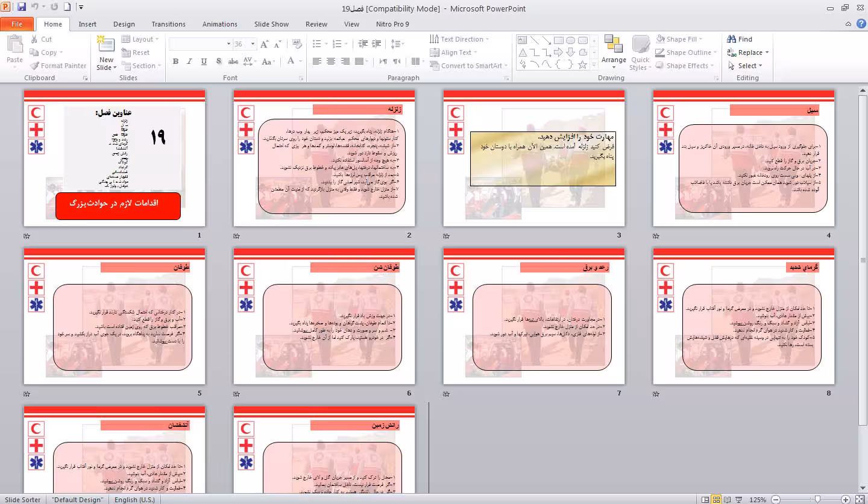Click the Decrease List Level icon

pyautogui.click(x=363, y=44)
